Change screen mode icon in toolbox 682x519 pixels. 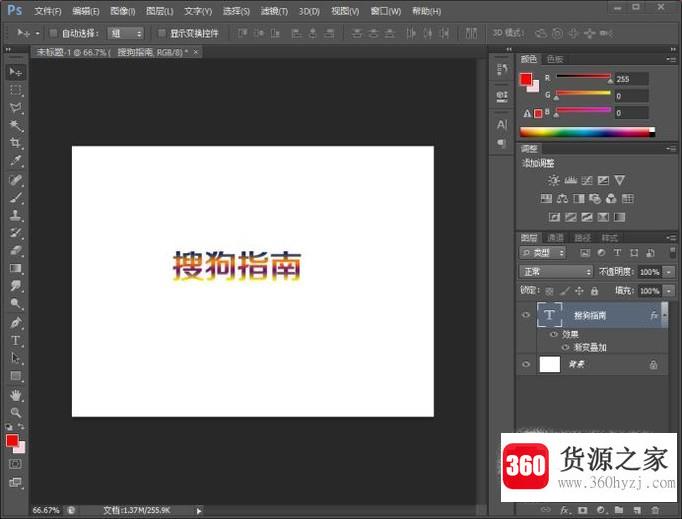pos(15,482)
